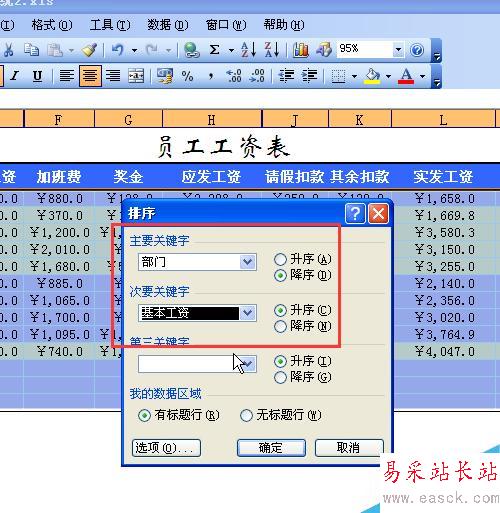Apply Currency style format
The width and height of the screenshot is (500, 513).
point(165,76)
